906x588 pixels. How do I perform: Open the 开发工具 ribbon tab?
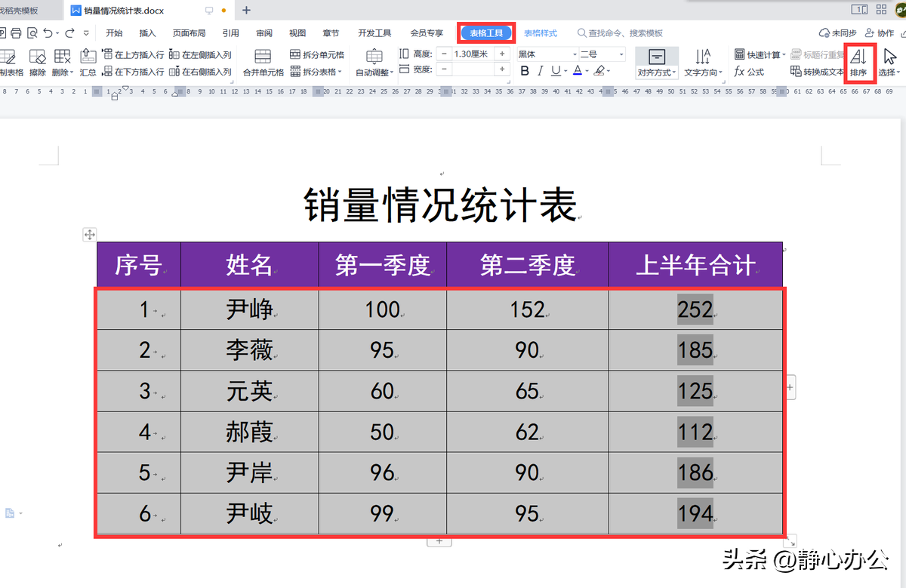(x=374, y=33)
